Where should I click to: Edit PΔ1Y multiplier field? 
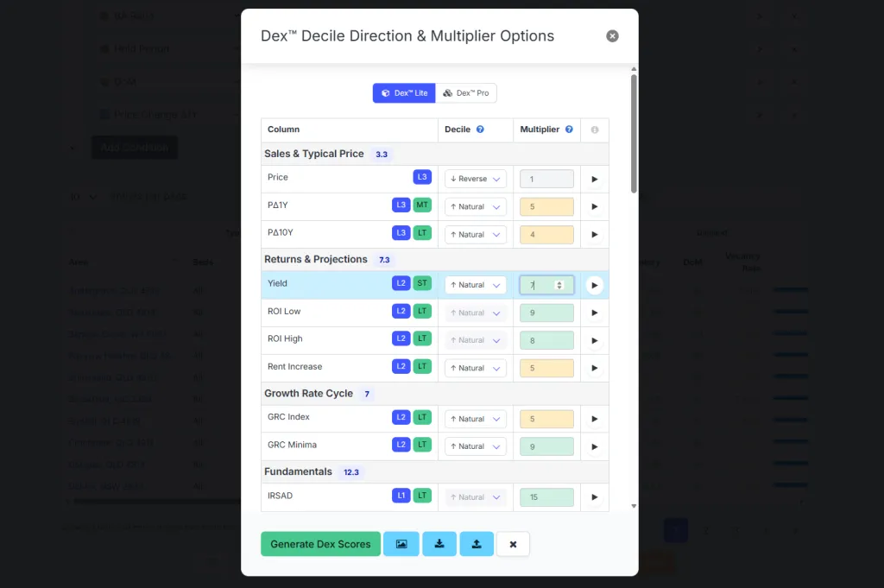click(x=546, y=207)
